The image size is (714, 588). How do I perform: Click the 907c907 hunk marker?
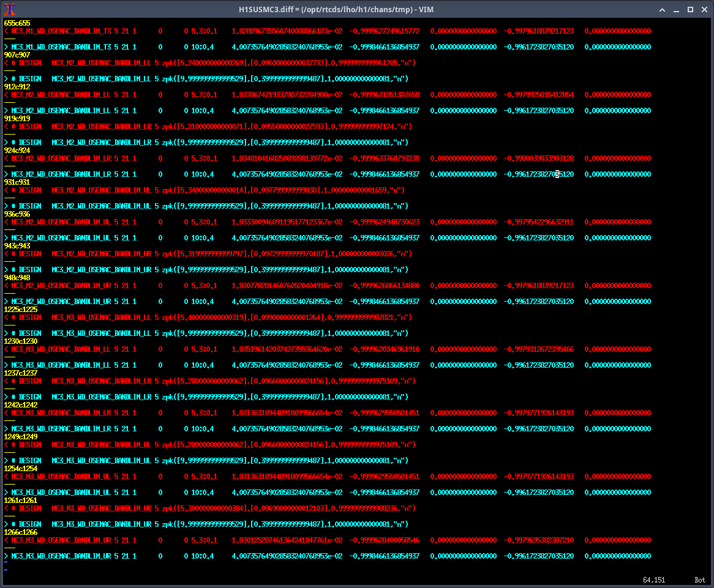point(17,54)
